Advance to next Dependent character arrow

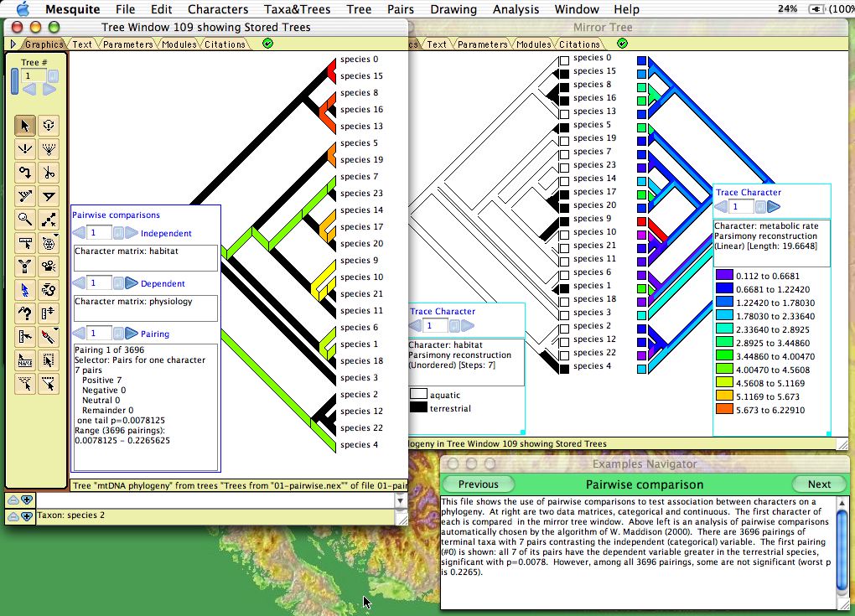(132, 283)
